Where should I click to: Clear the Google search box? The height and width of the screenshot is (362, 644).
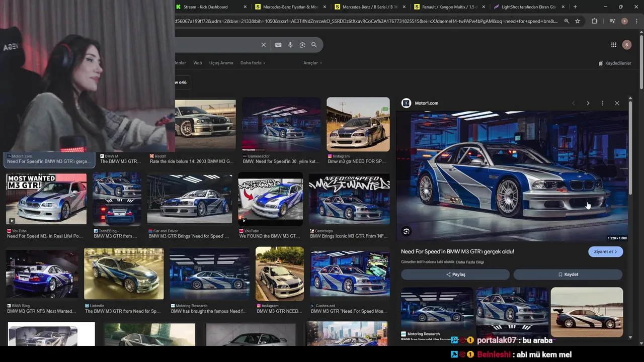tap(263, 45)
